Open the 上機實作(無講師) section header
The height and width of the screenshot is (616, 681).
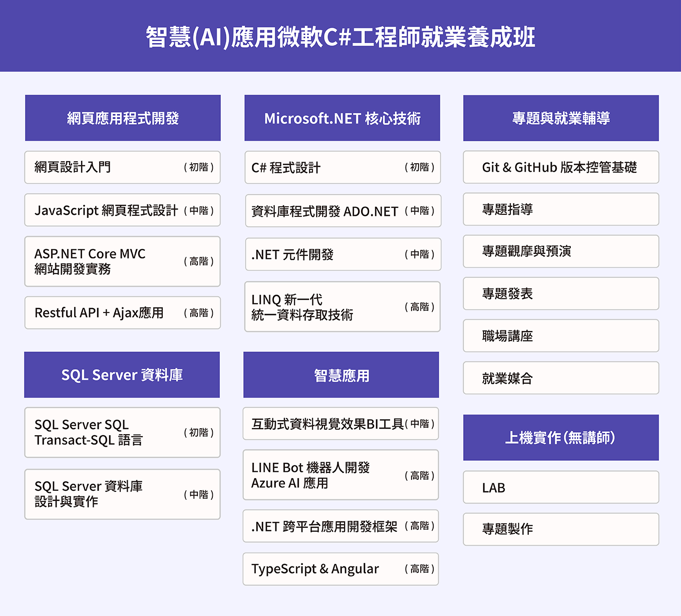(561, 437)
